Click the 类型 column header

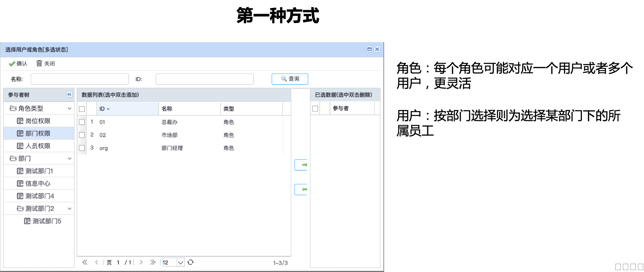pos(252,109)
